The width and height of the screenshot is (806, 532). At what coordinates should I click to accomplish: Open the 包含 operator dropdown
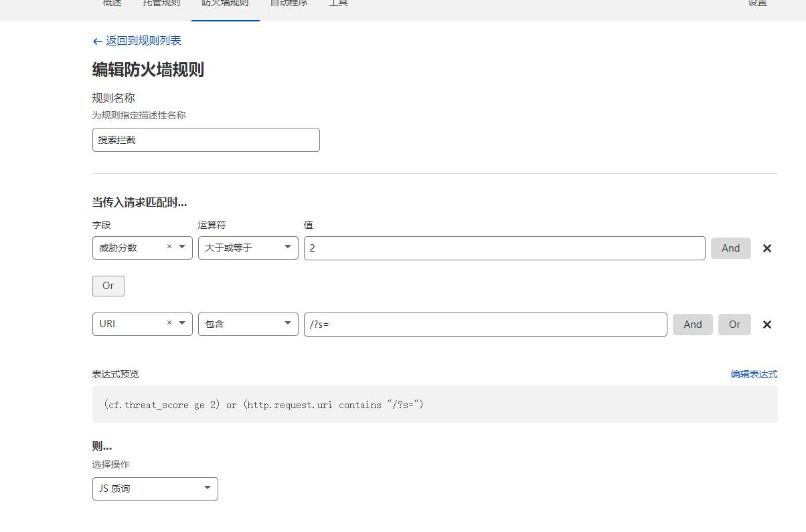248,324
